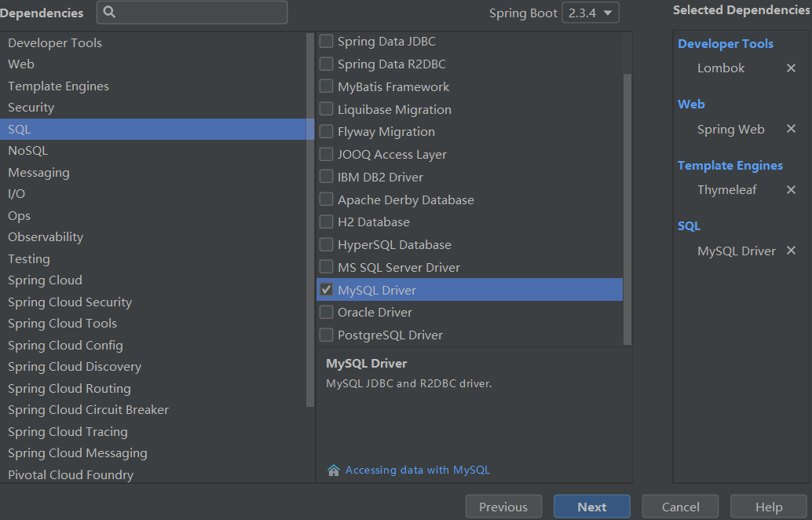The width and height of the screenshot is (812, 520).
Task: Click the Template Engines heading in Selected Dependencies
Action: [730, 165]
